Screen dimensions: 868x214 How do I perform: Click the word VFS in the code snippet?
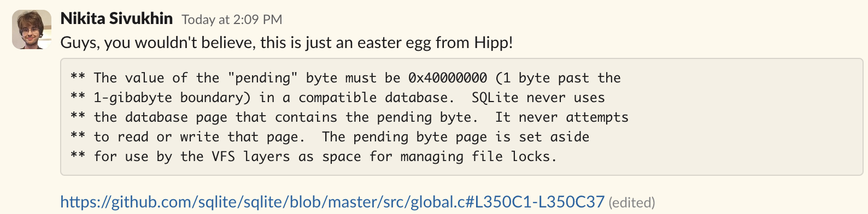tap(224, 157)
